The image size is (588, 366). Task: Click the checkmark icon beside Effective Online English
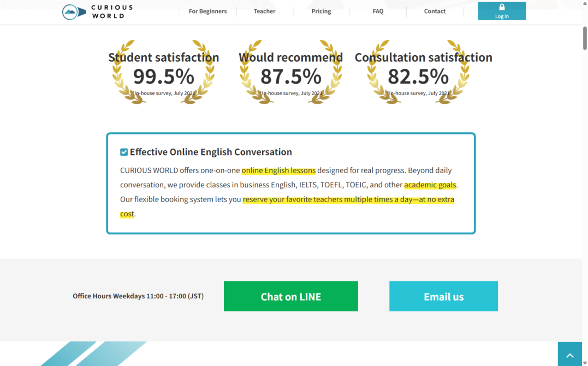click(124, 152)
